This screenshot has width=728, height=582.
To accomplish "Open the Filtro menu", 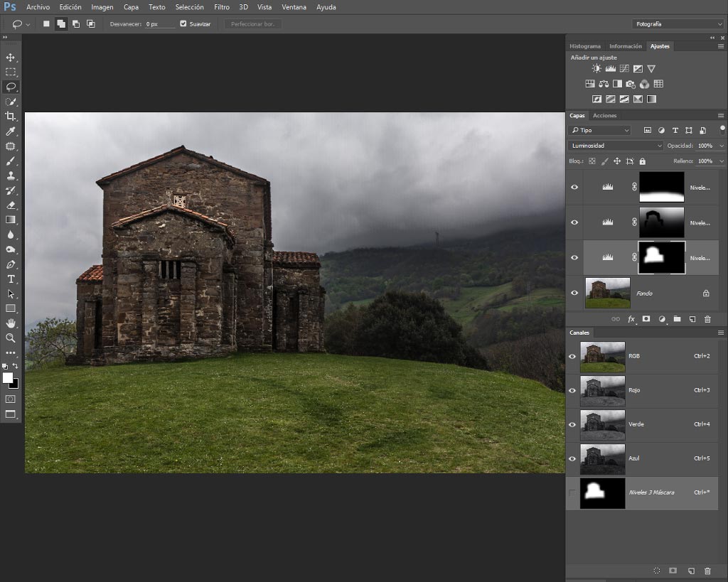I will [222, 7].
